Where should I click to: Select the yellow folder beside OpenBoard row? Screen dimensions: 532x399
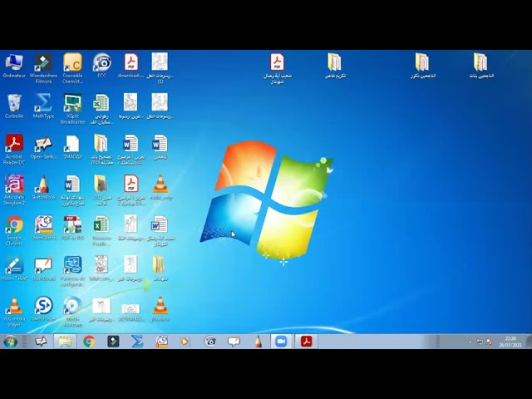[x=160, y=268]
